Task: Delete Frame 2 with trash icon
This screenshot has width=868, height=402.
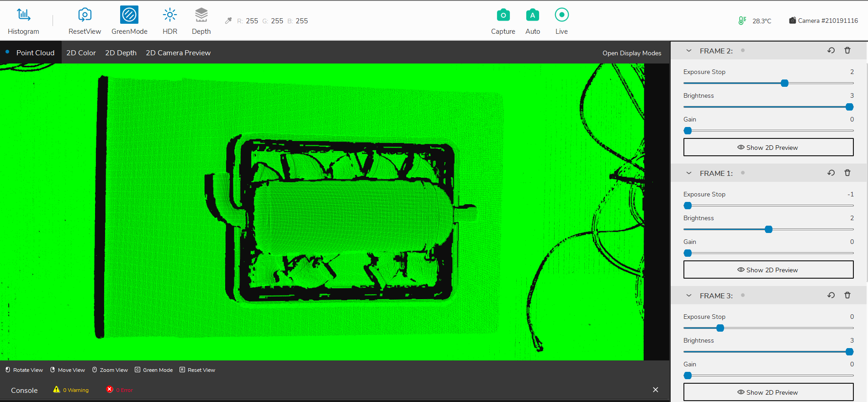Action: click(847, 51)
